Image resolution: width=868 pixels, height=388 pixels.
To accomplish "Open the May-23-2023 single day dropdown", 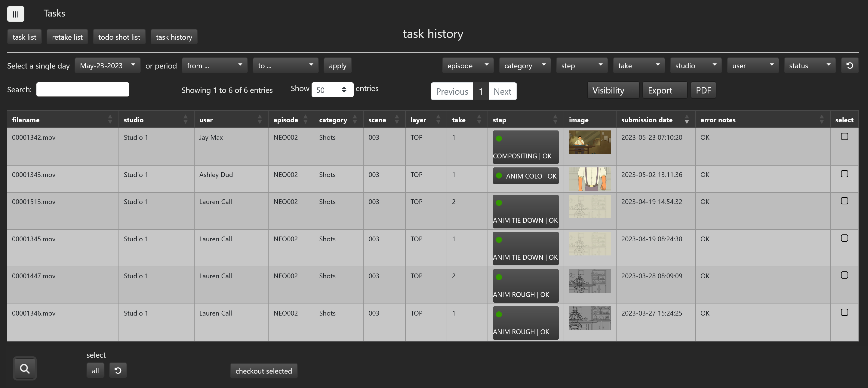I will pyautogui.click(x=107, y=65).
